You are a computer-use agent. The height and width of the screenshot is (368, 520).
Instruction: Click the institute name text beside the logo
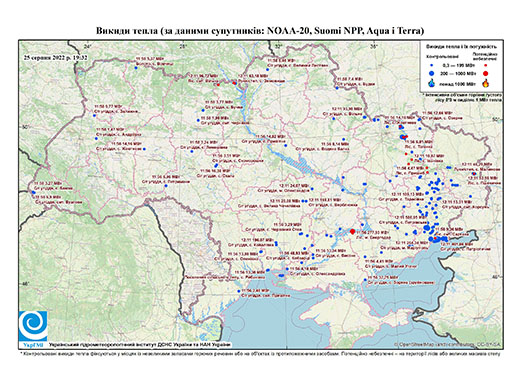coord(140,345)
